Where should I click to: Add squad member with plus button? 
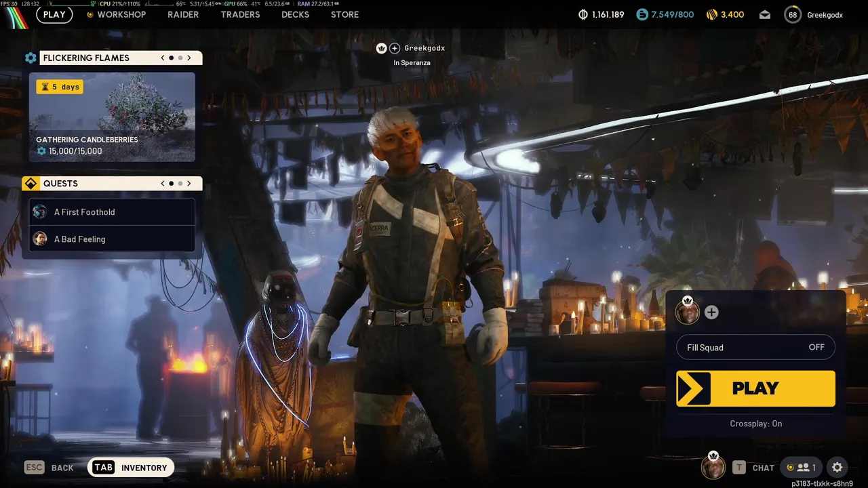point(711,312)
